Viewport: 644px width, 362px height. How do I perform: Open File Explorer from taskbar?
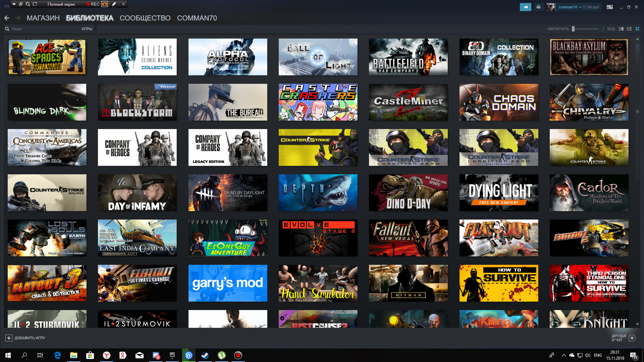[x=74, y=355]
